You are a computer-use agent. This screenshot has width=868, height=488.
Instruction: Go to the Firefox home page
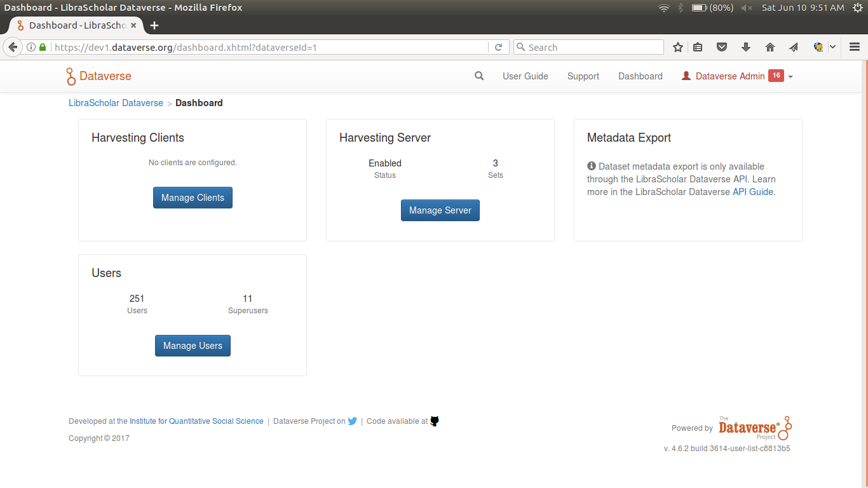click(770, 47)
